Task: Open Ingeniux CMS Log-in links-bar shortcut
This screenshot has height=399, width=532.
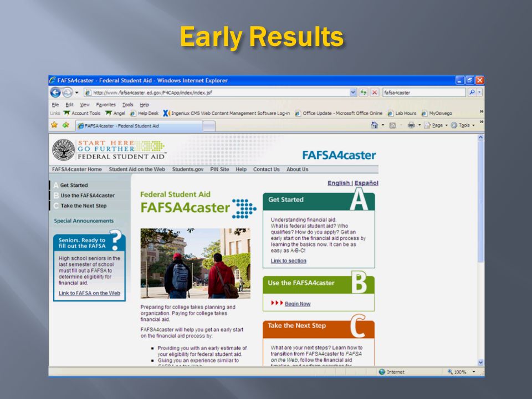Action: [227, 113]
